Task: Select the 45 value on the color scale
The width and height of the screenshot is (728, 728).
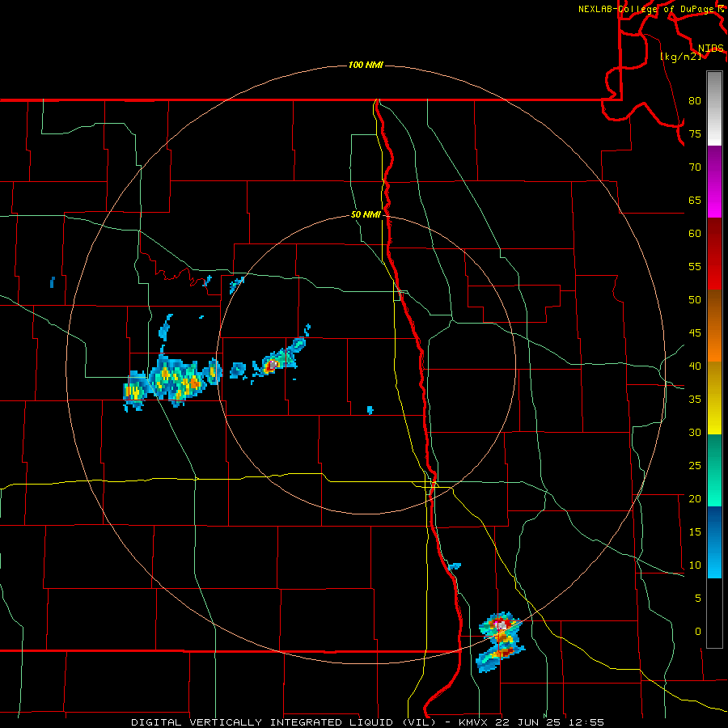Action: point(695,333)
